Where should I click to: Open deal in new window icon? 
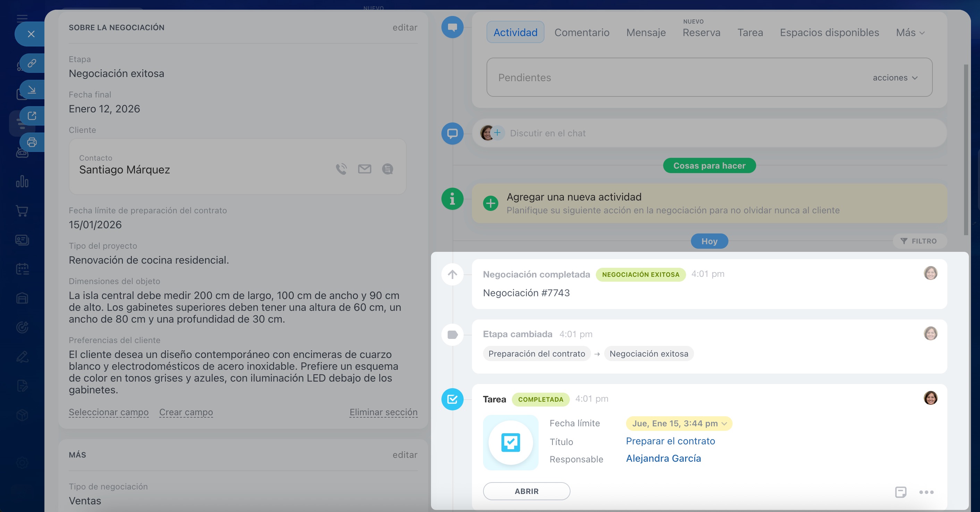tap(32, 116)
